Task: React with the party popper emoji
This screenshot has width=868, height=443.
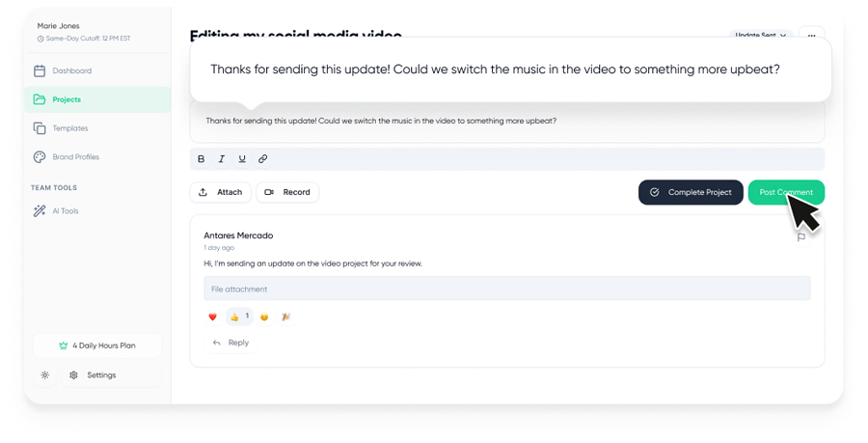Action: click(285, 317)
